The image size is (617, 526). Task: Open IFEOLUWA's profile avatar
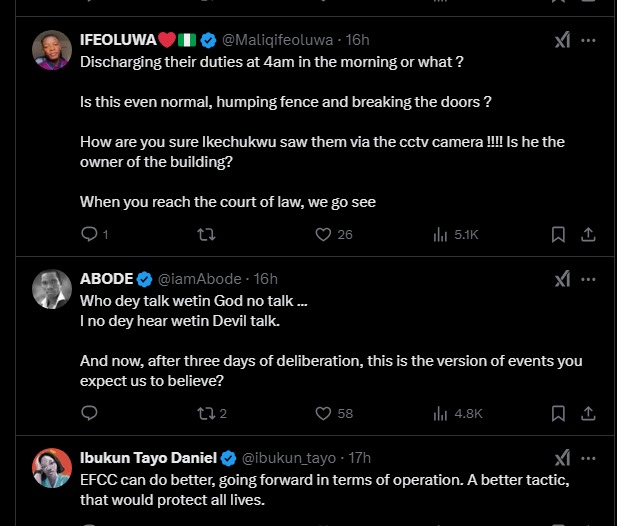click(51, 50)
